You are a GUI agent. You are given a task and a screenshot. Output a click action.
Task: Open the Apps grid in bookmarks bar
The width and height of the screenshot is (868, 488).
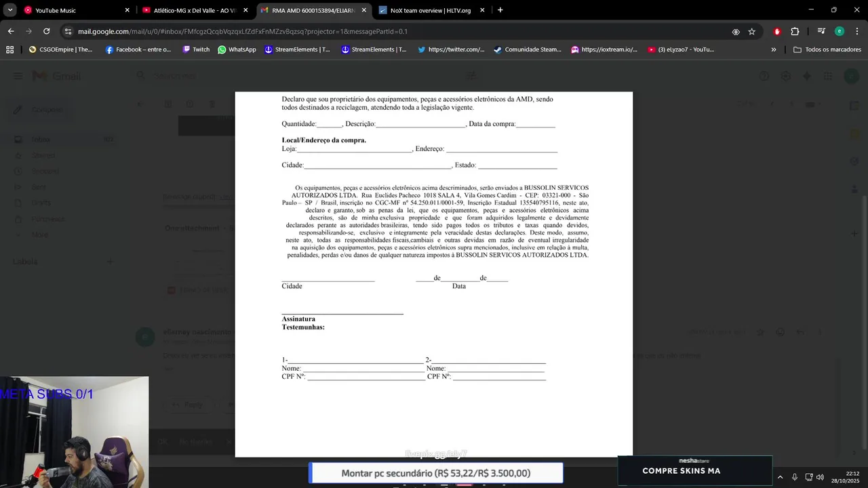pyautogui.click(x=9, y=49)
